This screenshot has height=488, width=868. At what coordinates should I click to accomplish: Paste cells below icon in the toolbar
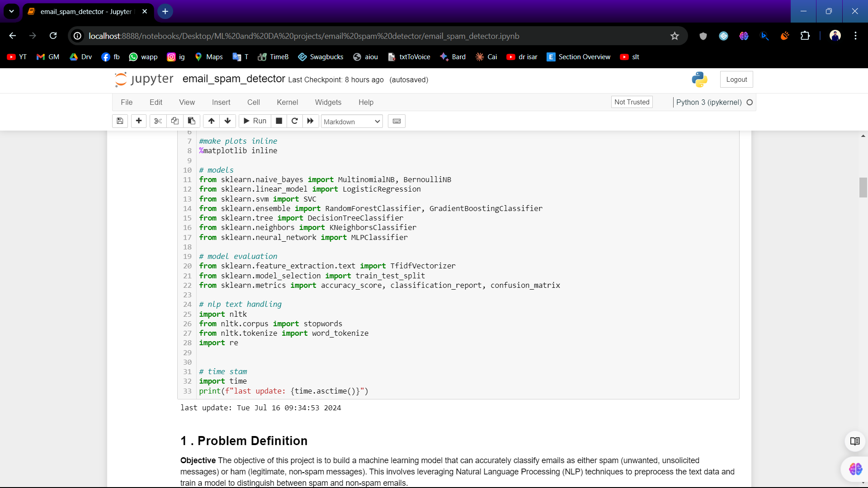click(x=192, y=121)
